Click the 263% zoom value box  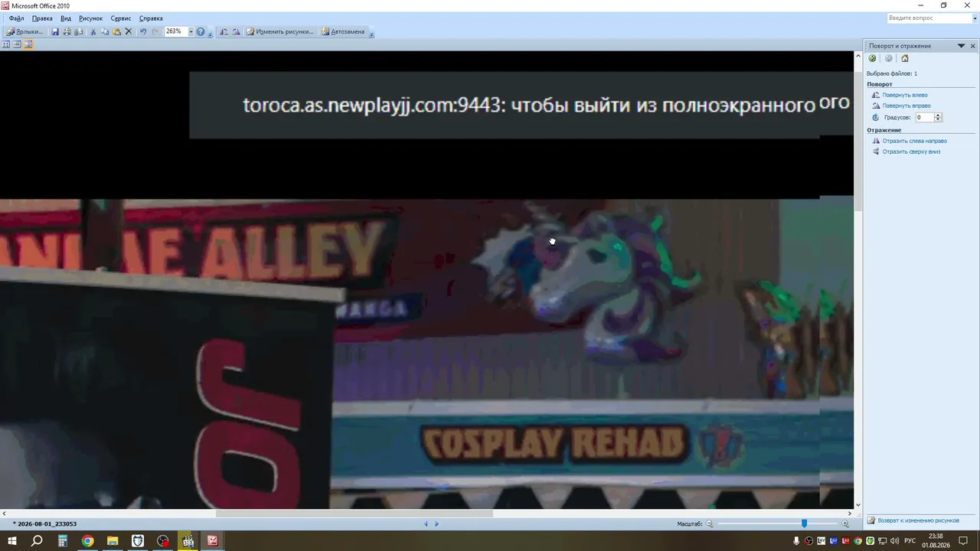click(175, 31)
